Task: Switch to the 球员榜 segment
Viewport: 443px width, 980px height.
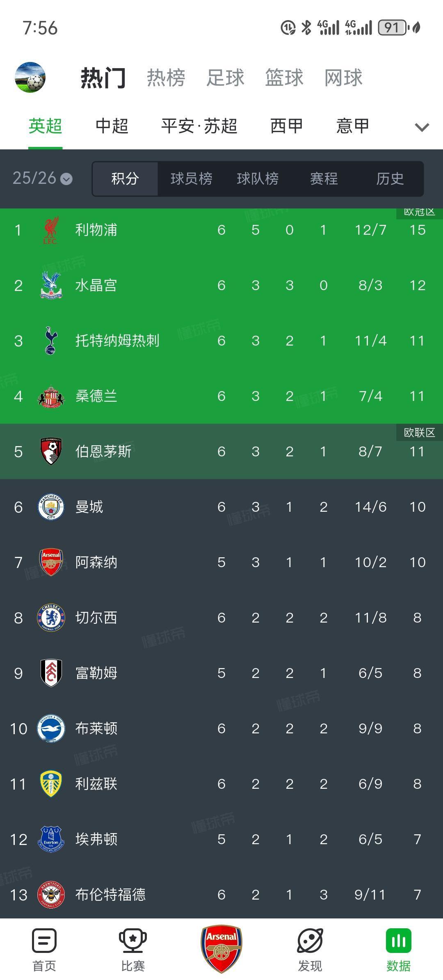Action: click(192, 179)
